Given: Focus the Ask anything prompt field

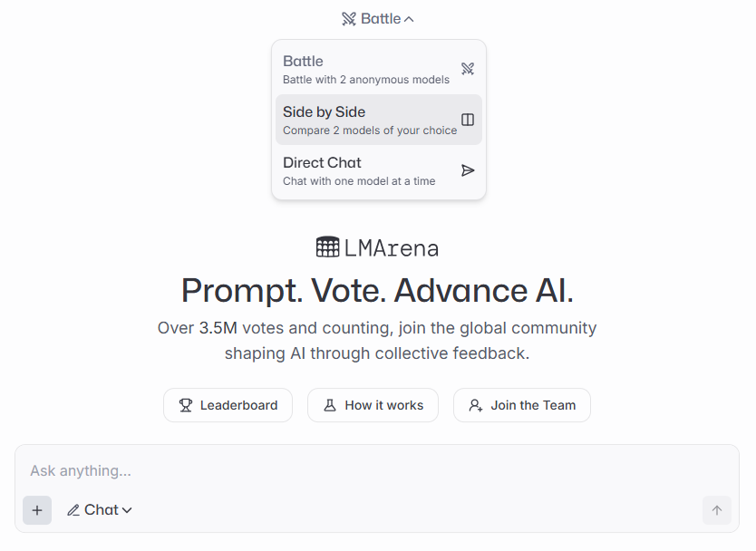Looking at the screenshot, I should coord(363,471).
